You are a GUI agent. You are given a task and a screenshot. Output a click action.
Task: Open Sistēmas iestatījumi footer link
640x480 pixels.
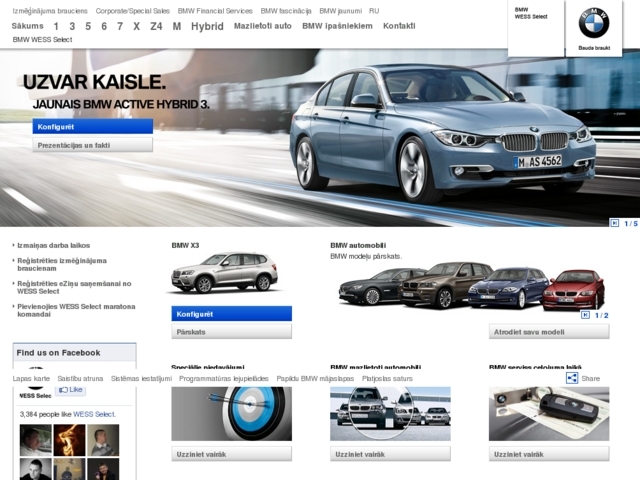click(141, 378)
